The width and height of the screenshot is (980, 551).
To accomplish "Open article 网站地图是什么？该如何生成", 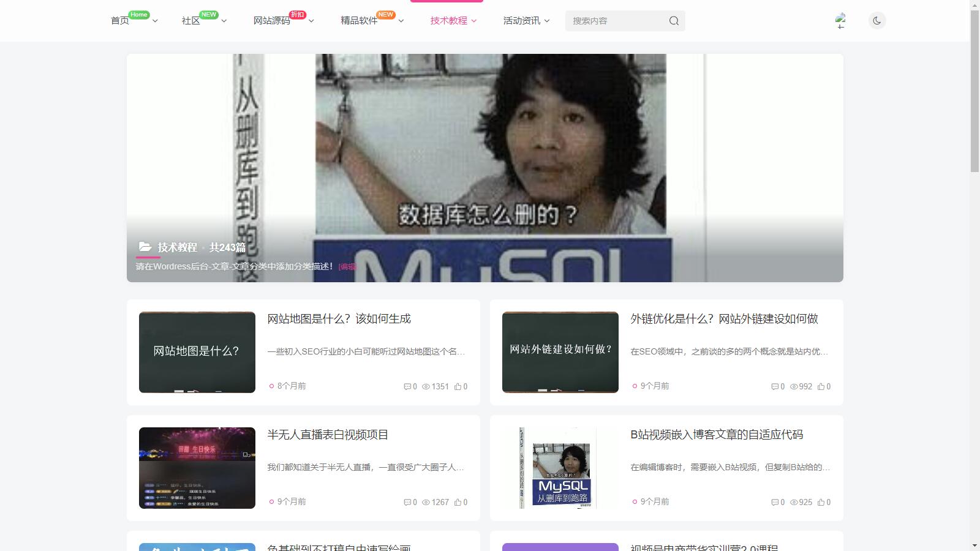I will (x=339, y=319).
